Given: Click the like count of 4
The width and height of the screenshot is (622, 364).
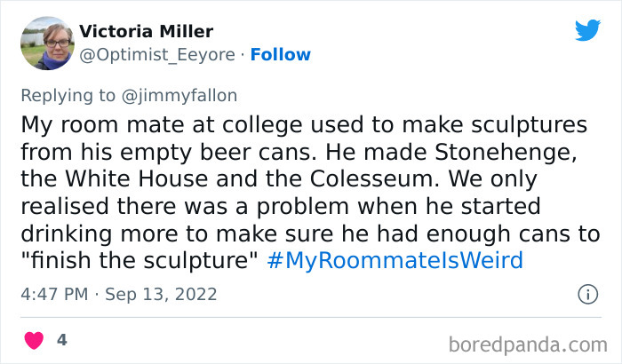Looking at the screenshot, I should coord(61,341).
